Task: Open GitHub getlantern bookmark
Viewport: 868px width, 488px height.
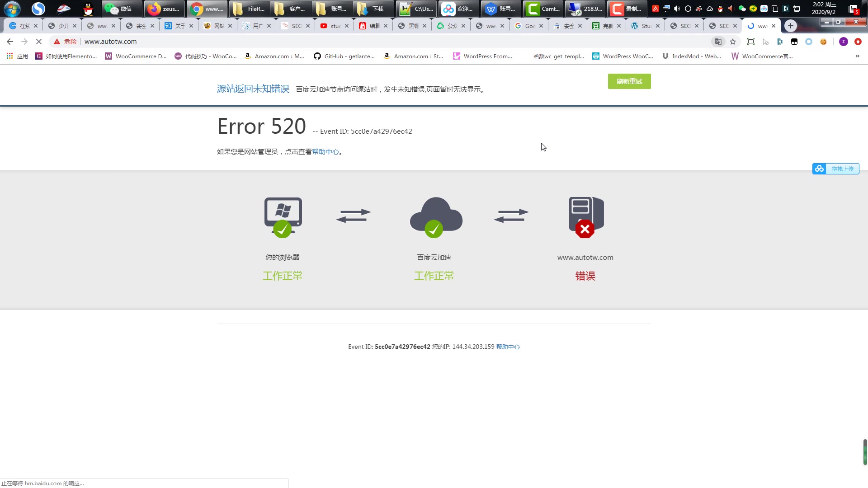Action: click(x=344, y=56)
